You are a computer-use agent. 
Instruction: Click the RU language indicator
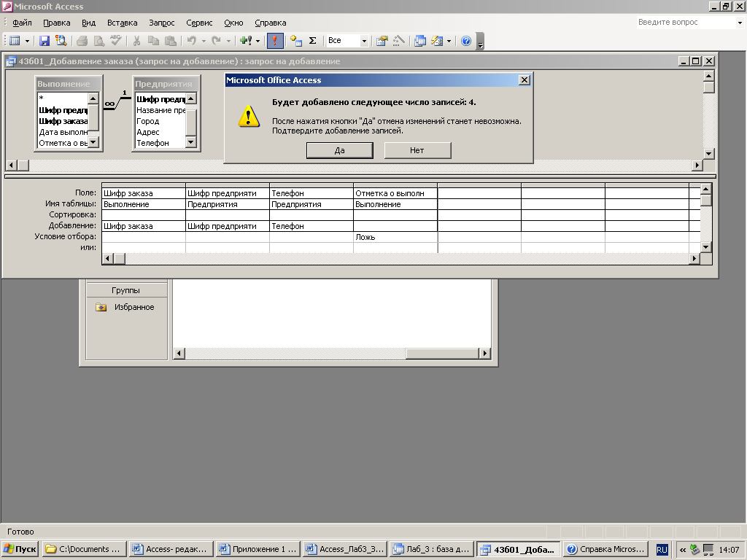pyautogui.click(x=662, y=550)
